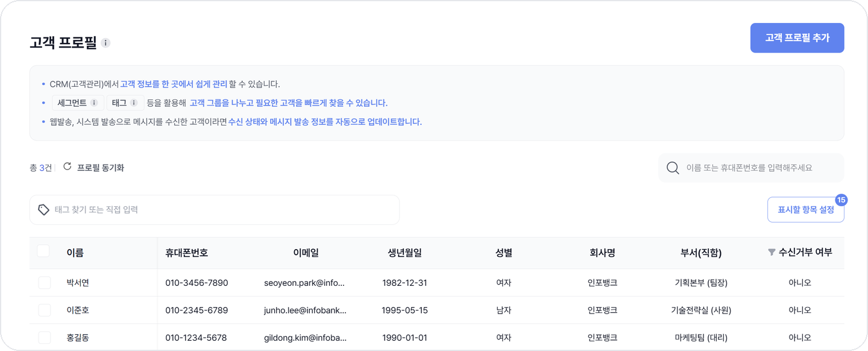The height and width of the screenshot is (351, 868).
Task: Click 기술전략실 (사원) department cell
Action: tap(701, 310)
